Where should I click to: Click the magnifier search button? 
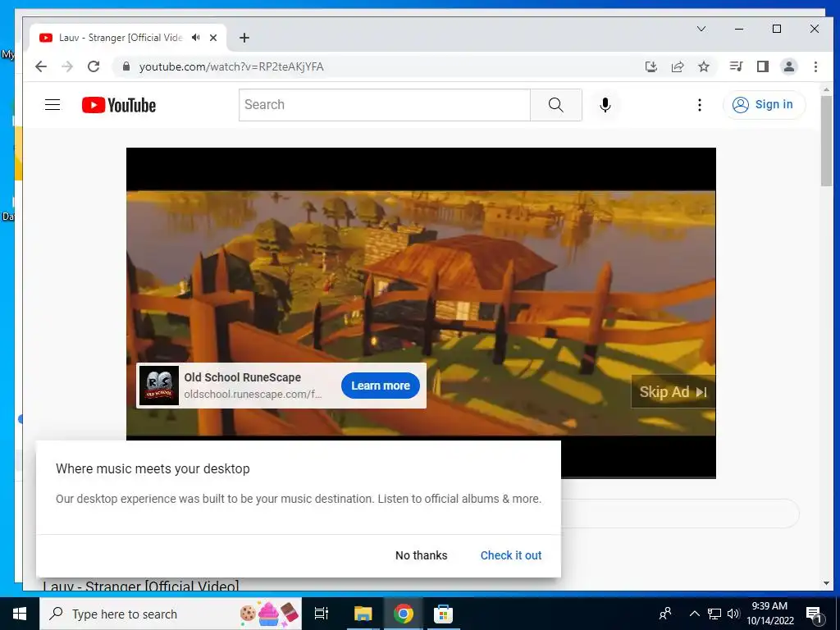tap(556, 105)
